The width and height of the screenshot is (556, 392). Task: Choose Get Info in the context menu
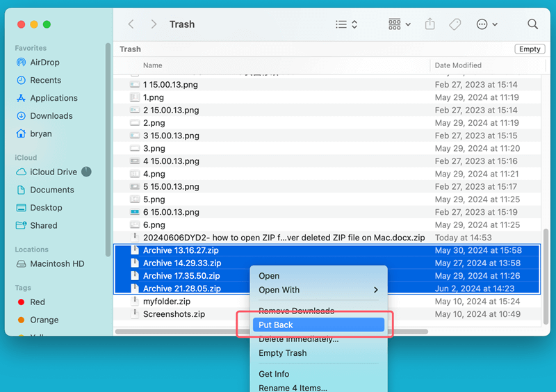[274, 374]
